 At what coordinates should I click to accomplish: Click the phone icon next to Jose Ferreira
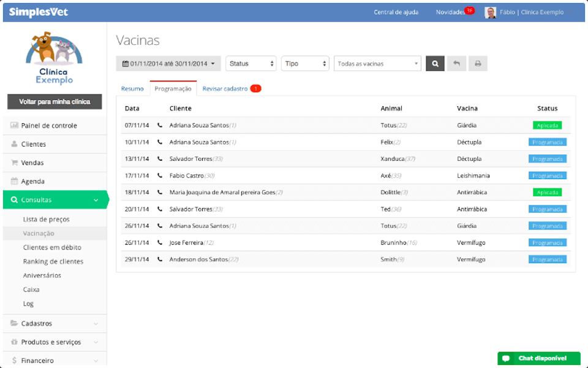coord(160,242)
